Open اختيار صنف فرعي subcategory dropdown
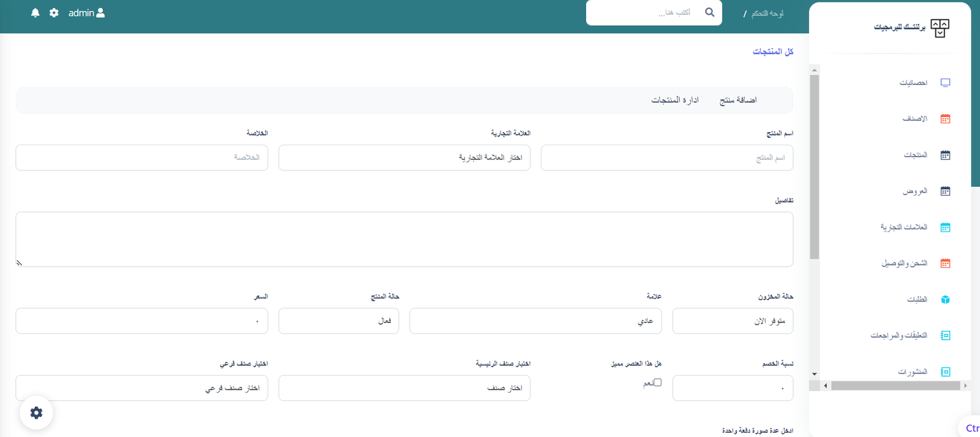Viewport: 980px width, 437px height. tap(141, 388)
